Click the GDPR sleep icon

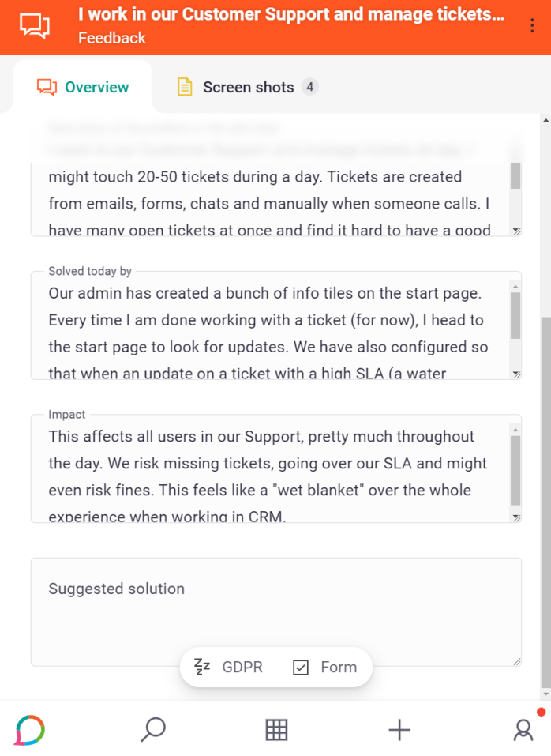coord(203,667)
